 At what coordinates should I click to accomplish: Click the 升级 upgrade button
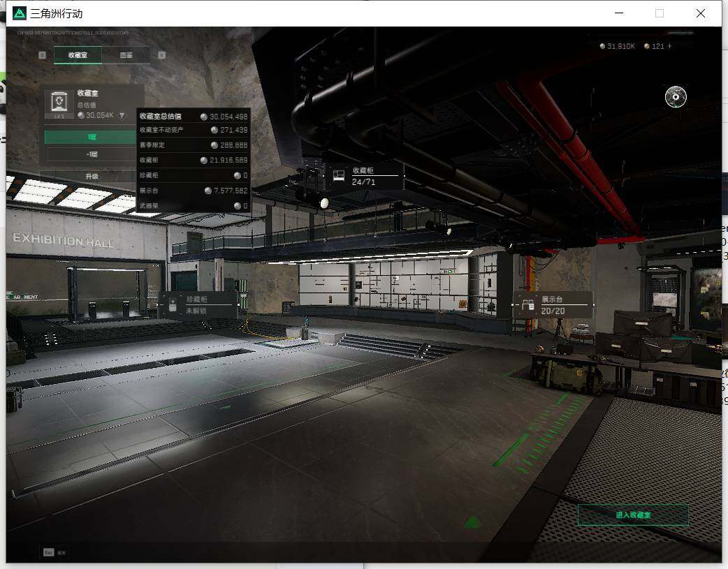(x=91, y=177)
